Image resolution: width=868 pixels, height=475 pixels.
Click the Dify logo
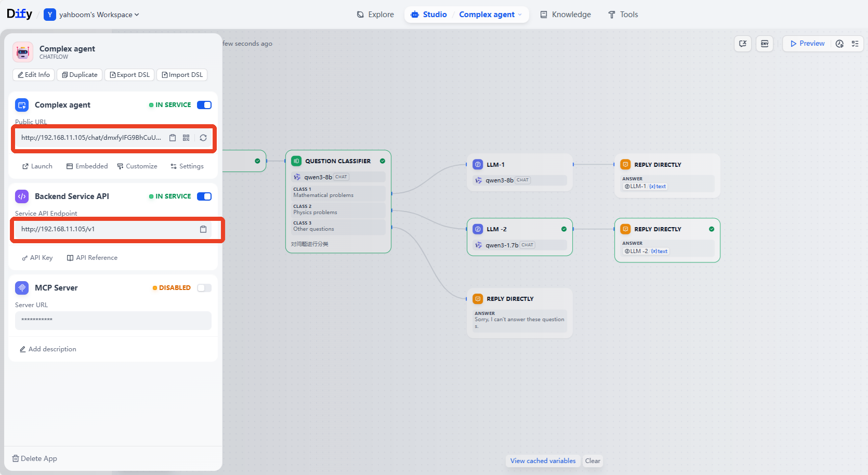tap(19, 14)
